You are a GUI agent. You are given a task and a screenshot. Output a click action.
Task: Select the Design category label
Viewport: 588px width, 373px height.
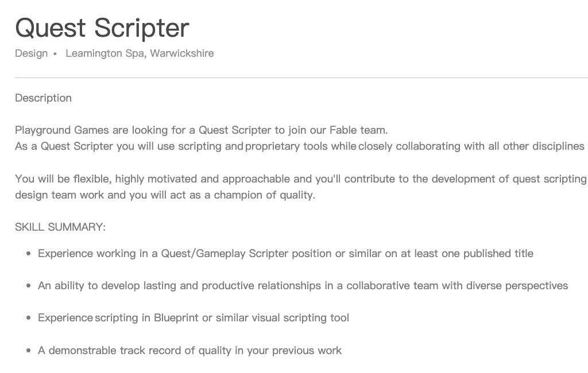[32, 53]
